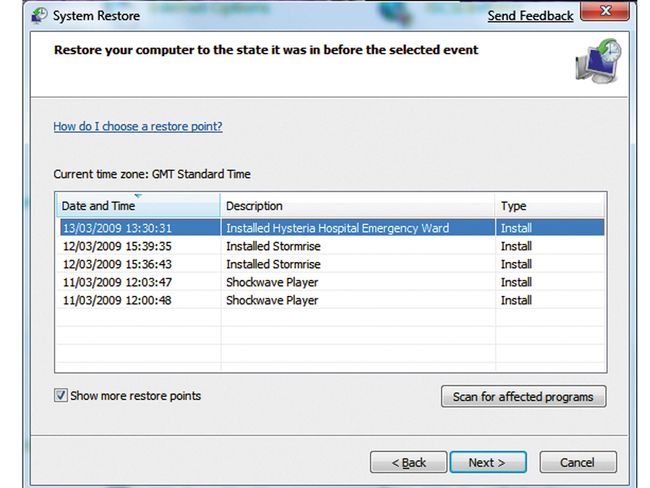This screenshot has height=488, width=650.
Task: Sort by Date and Time column
Action: point(137,206)
